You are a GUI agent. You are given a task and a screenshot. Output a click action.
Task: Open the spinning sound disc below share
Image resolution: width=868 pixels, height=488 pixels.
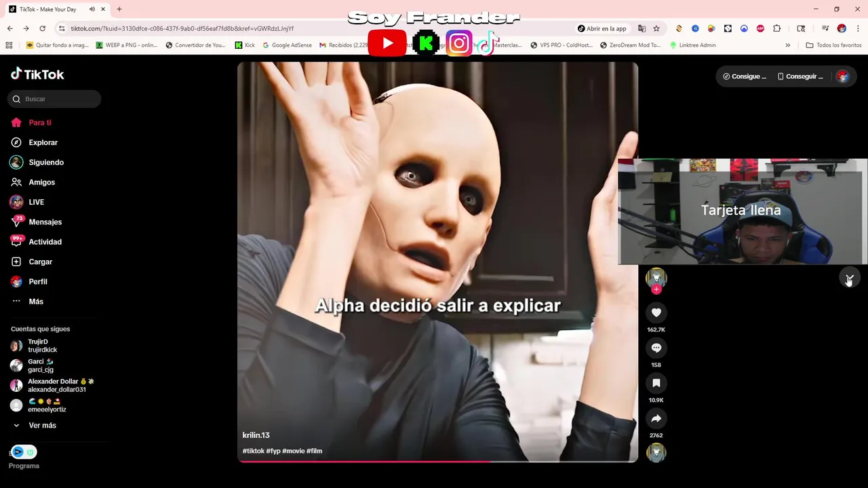coord(656,452)
